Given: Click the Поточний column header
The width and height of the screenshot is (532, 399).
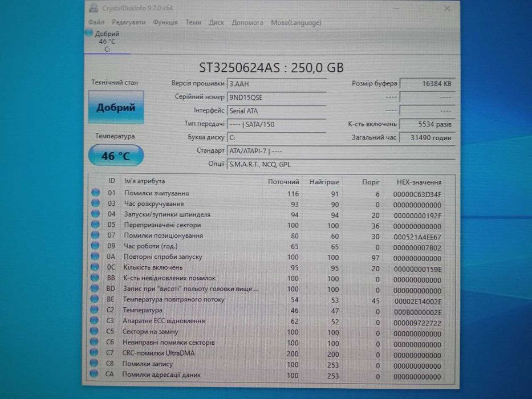Looking at the screenshot, I should click(283, 182).
